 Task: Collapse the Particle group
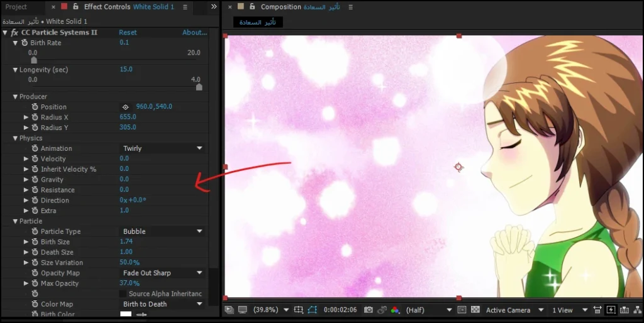pos(15,221)
